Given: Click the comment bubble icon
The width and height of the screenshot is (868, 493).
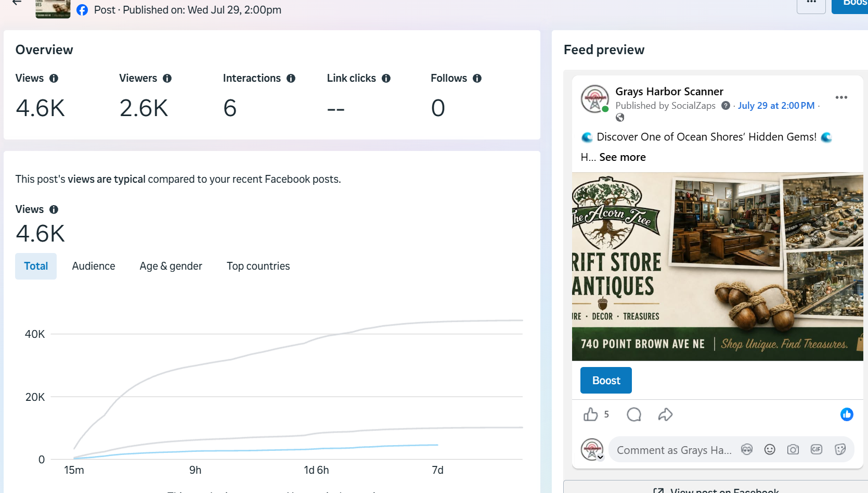Looking at the screenshot, I should pyautogui.click(x=634, y=414).
